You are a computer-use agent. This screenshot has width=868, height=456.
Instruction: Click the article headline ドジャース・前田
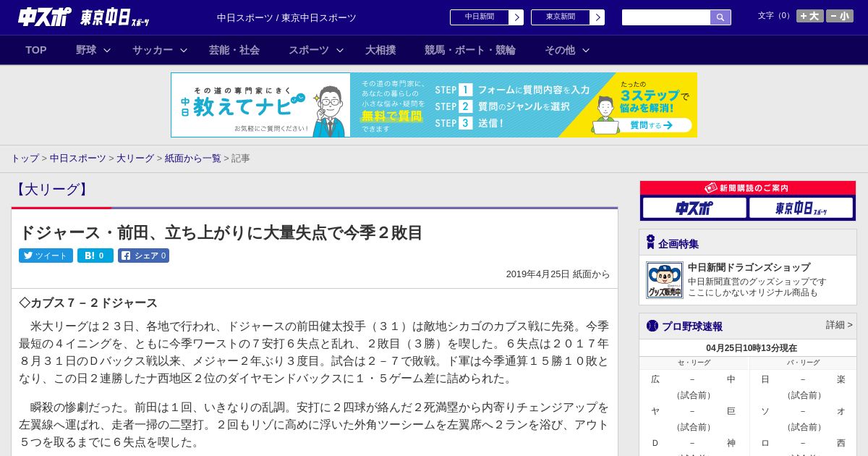[221, 232]
